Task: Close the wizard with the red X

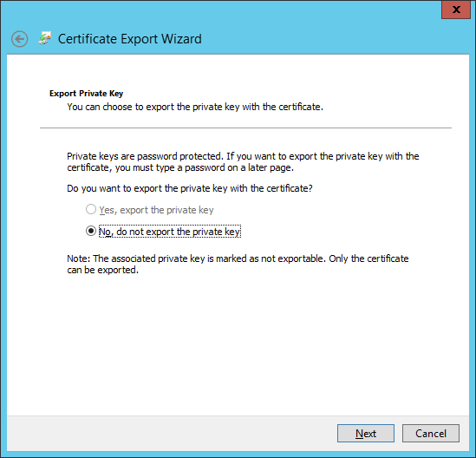Action: click(x=456, y=10)
